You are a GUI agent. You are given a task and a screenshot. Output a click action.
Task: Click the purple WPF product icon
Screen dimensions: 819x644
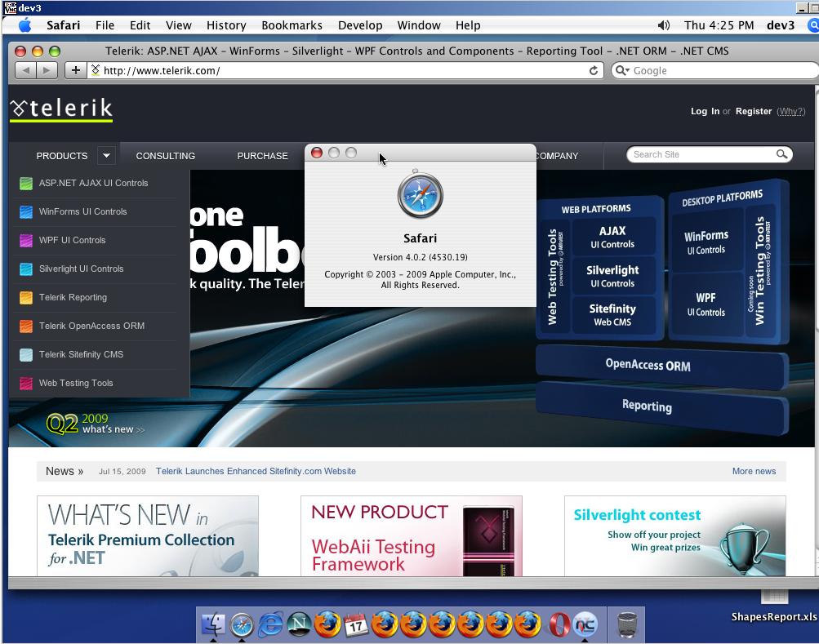pyautogui.click(x=26, y=240)
